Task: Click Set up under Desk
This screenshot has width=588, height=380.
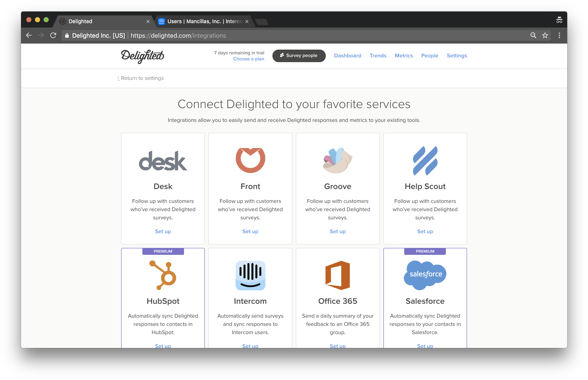Action: tap(163, 231)
